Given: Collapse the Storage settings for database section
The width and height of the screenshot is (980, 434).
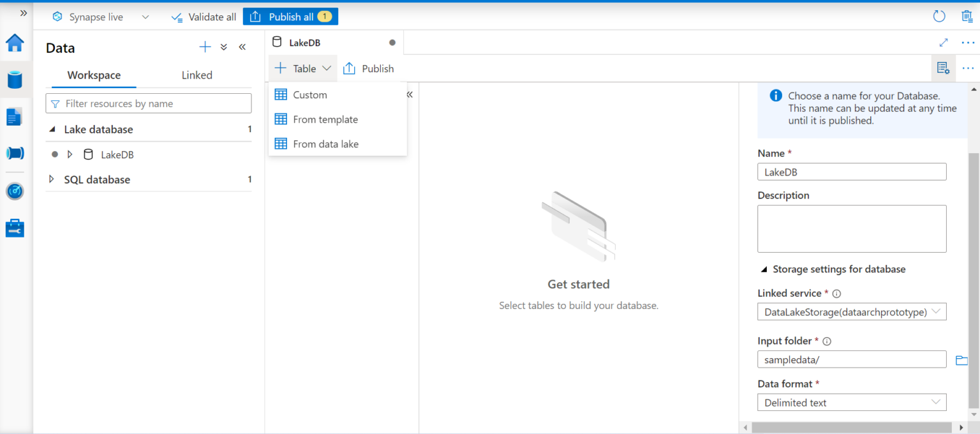Looking at the screenshot, I should click(x=764, y=269).
